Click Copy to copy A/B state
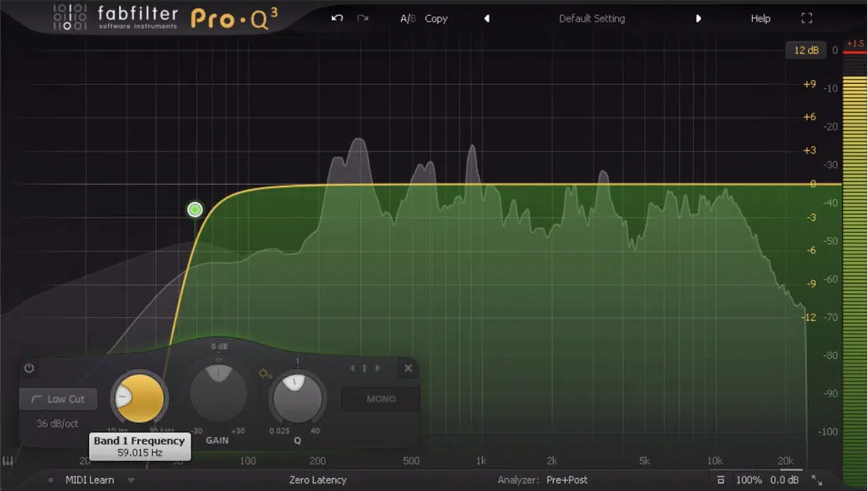The width and height of the screenshot is (868, 491). click(436, 19)
